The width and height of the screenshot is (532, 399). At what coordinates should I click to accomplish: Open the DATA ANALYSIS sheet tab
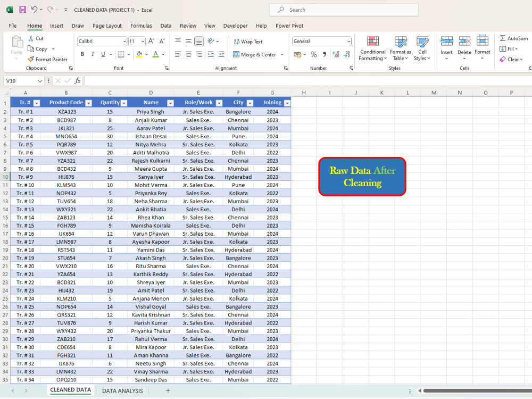[122, 390]
